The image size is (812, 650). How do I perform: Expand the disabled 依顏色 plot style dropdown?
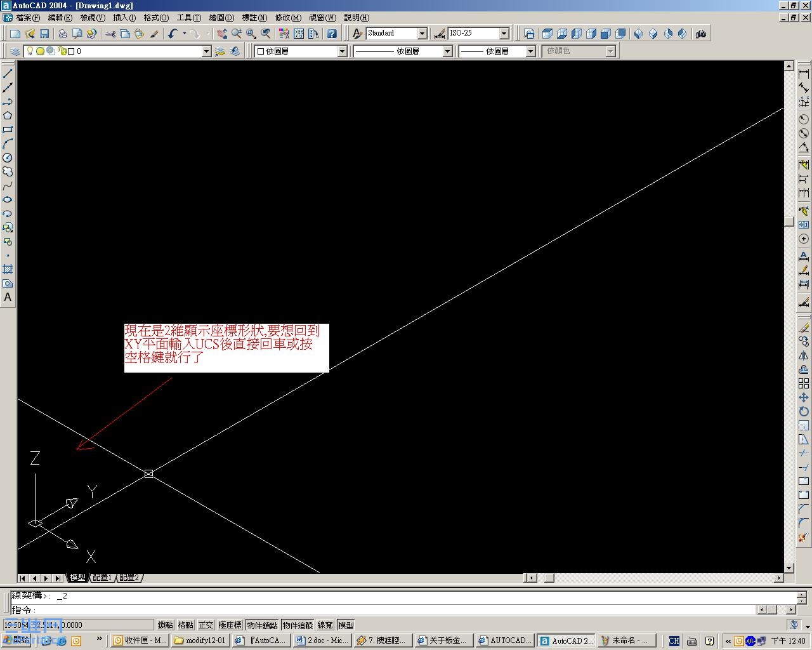(611, 51)
